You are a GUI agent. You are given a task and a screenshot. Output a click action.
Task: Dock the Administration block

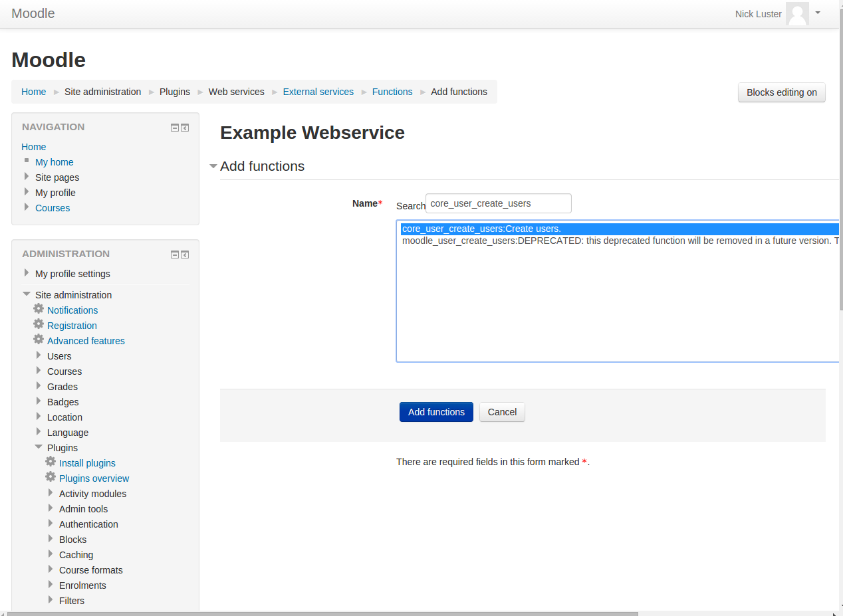(x=185, y=255)
